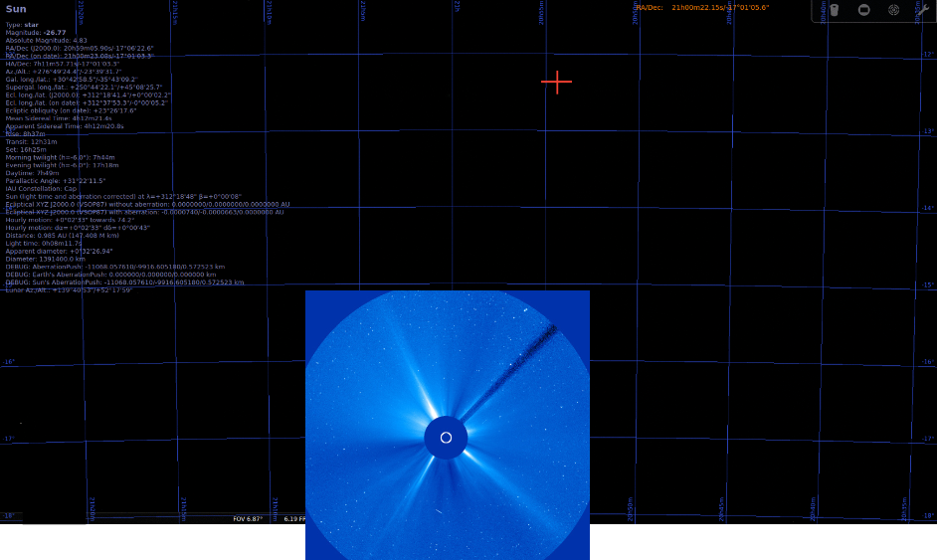Click the 'Supergal. long./lat.' info line
The width and height of the screenshot is (937, 560).
pos(84,88)
